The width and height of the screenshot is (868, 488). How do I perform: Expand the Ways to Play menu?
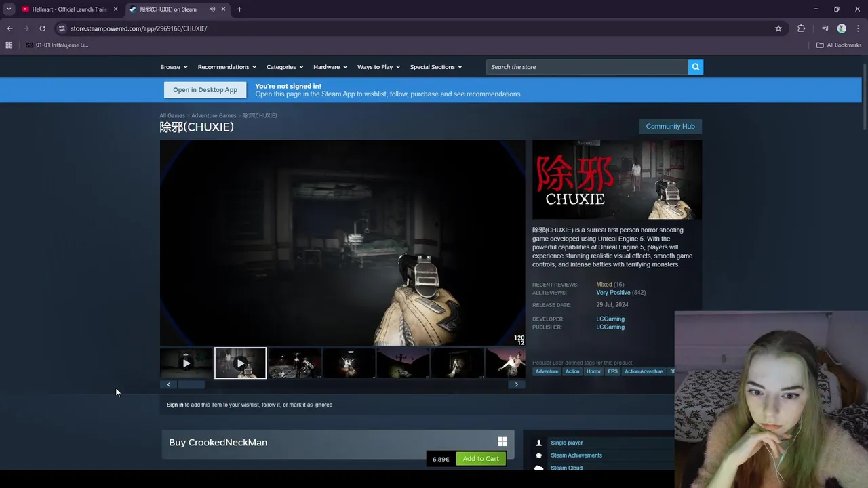click(379, 67)
